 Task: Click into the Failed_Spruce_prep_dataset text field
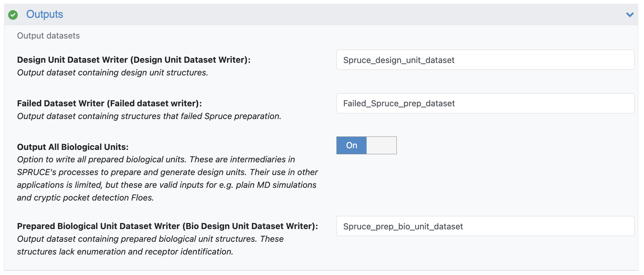[x=485, y=103]
